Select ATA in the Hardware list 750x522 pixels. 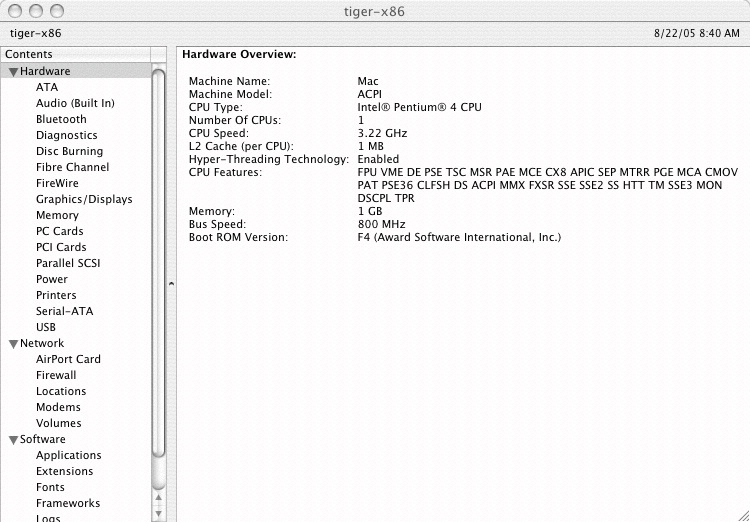click(x=47, y=87)
